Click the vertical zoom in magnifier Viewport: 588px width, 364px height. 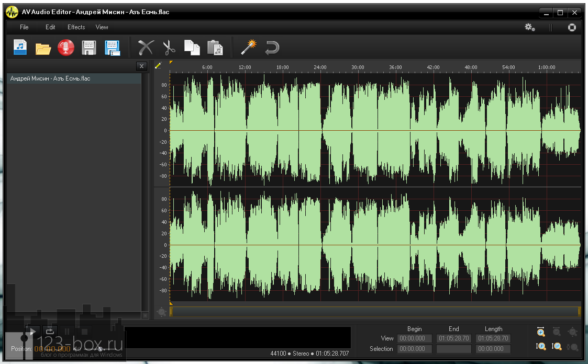click(x=541, y=346)
